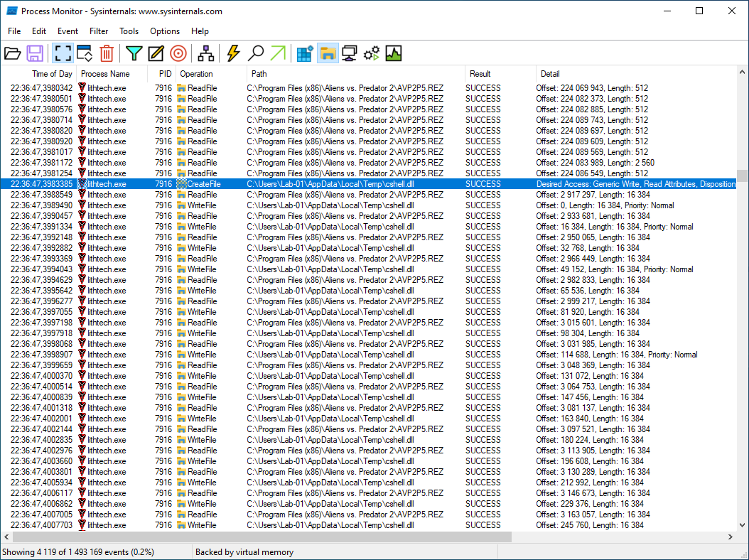Open the Help menu
Screen dimensions: 749x560
click(200, 31)
